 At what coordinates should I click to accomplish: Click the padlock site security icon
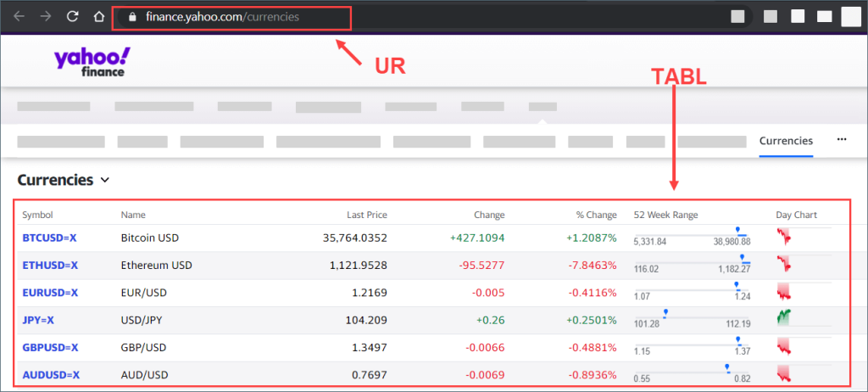click(131, 17)
